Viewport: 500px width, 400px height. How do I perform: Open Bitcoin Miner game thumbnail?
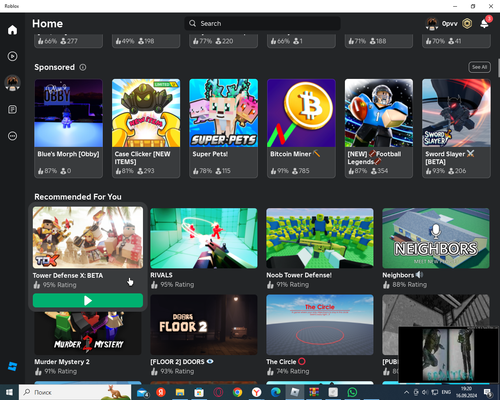301,113
